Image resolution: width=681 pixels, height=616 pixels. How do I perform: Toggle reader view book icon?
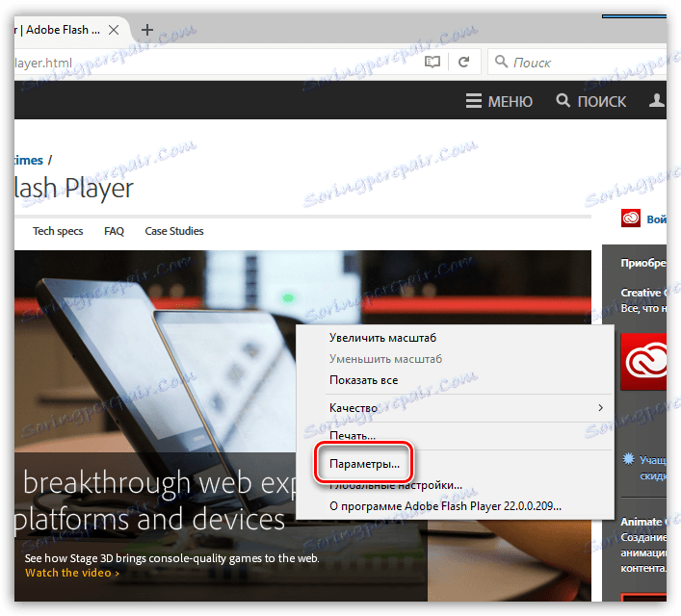[x=432, y=62]
